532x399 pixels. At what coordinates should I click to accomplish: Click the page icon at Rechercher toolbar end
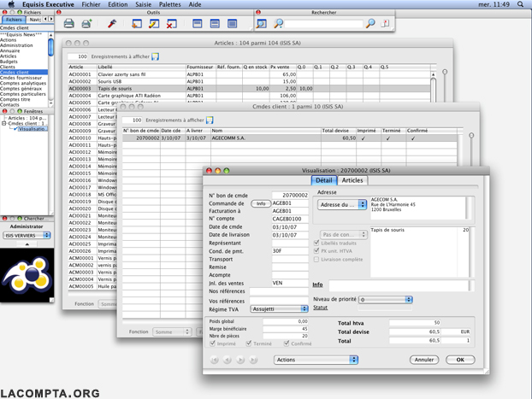tap(385, 23)
